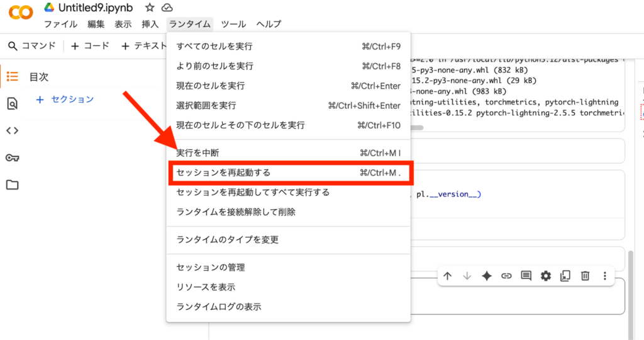This screenshot has width=644, height=340.
Task: Show code snippets panel from sidebar
Action: (12, 130)
